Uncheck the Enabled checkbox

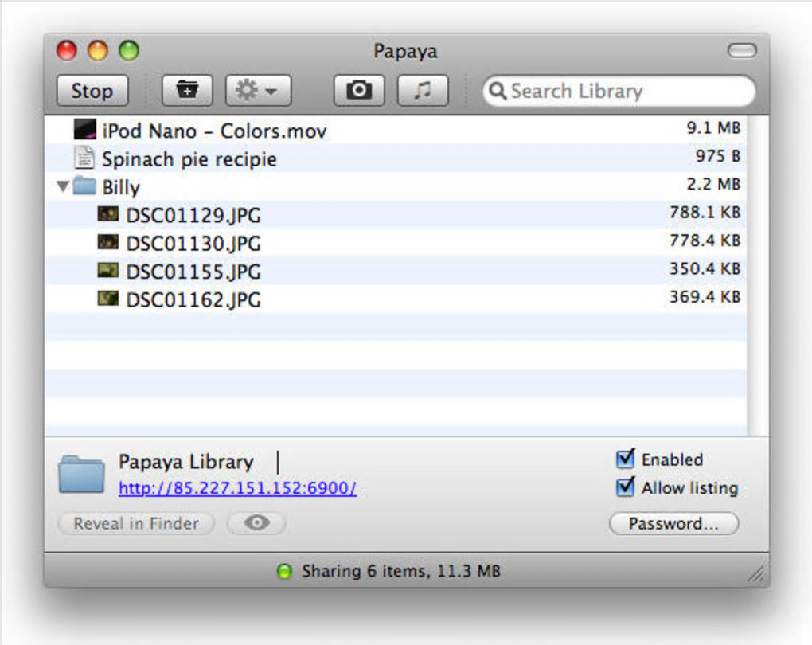(625, 459)
